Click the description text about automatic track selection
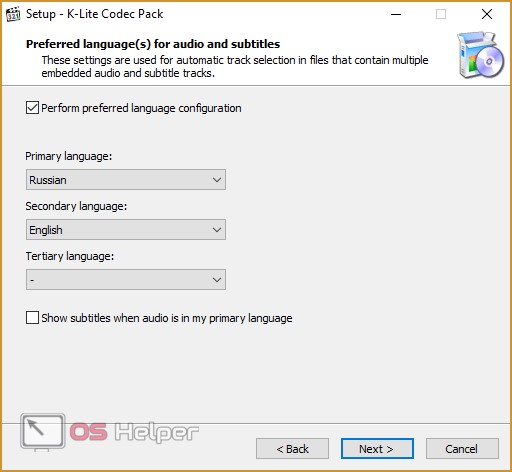The image size is (512, 472). tap(235, 66)
